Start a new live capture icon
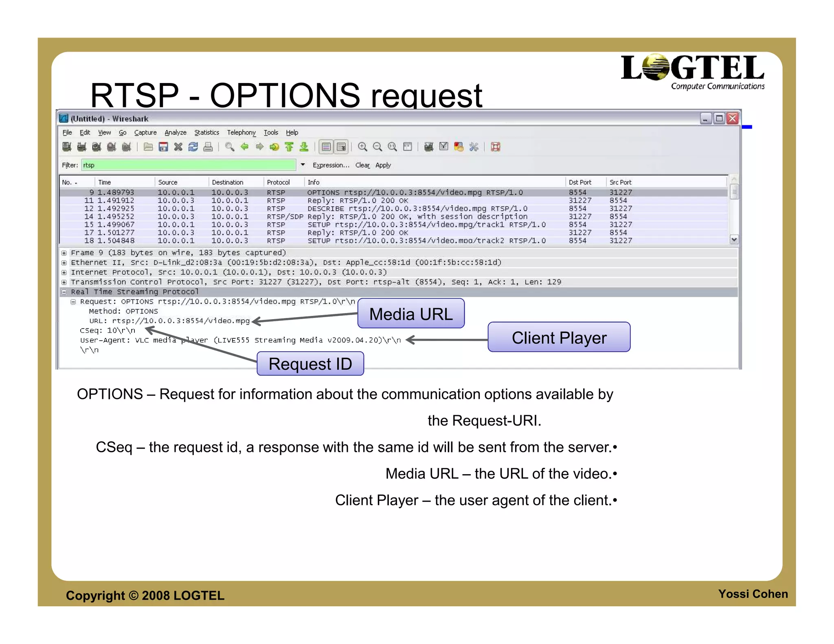The image size is (834, 644). point(97,147)
